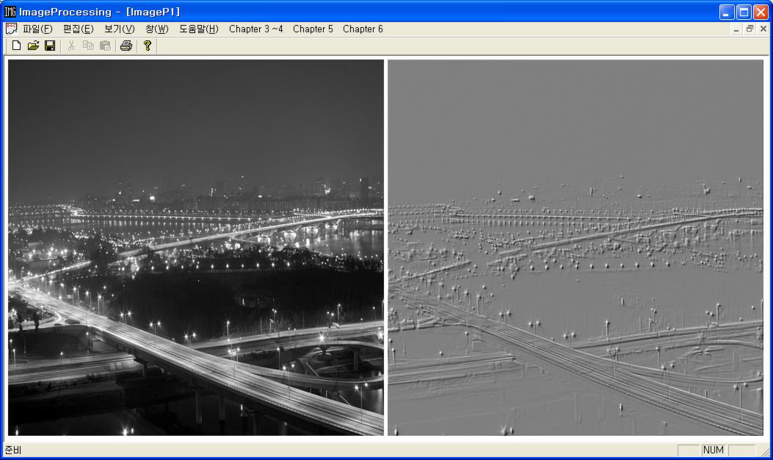Open the Chapter 6 menu
Viewport: 773px width, 460px height.
click(x=363, y=29)
